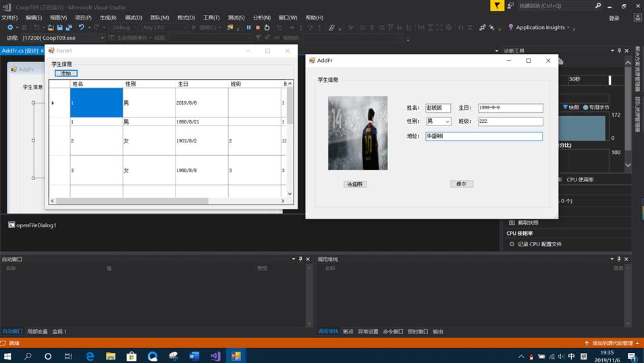Switch to the 输出 tab
The width and height of the screenshot is (644, 363).
[x=438, y=332]
